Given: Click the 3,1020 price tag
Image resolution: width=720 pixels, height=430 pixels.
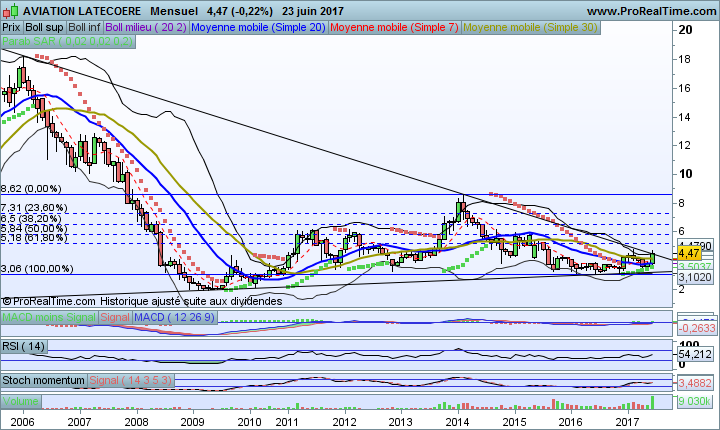Looking at the screenshot, I should click(x=695, y=277).
